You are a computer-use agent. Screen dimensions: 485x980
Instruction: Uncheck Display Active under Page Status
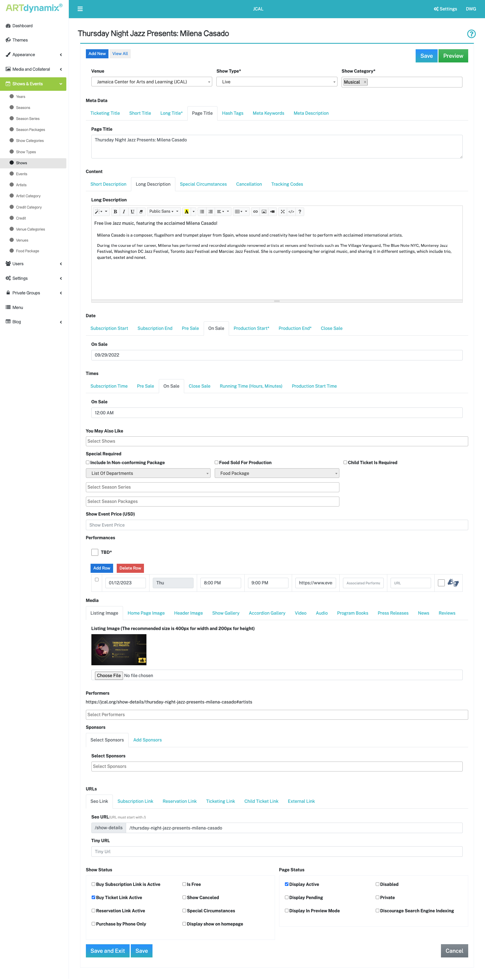coord(287,884)
